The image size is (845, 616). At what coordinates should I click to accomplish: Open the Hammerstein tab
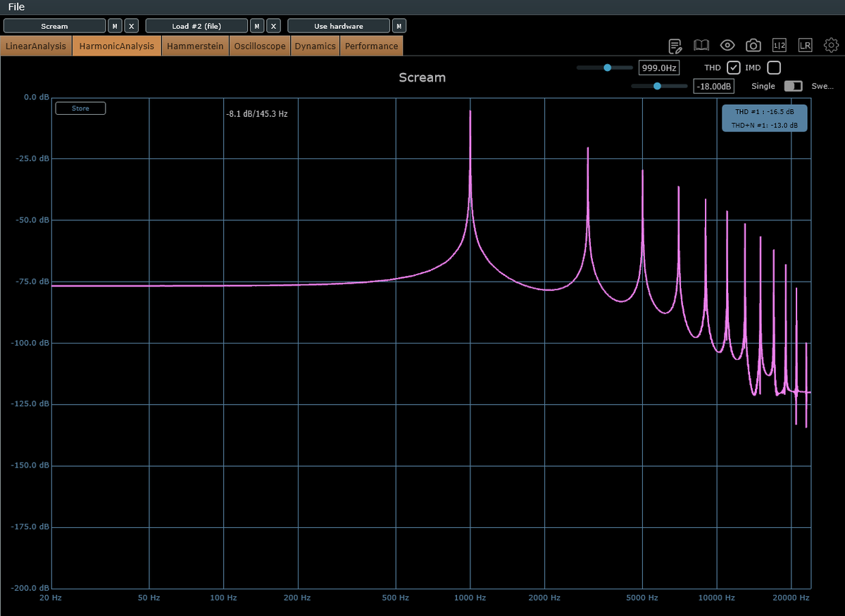tap(196, 46)
